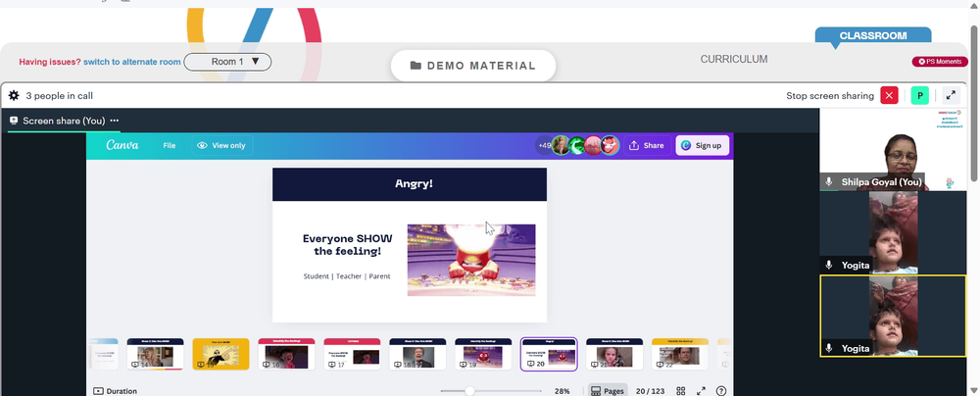Open Canva home logo
The width and height of the screenshot is (980, 396).
pyautogui.click(x=122, y=145)
